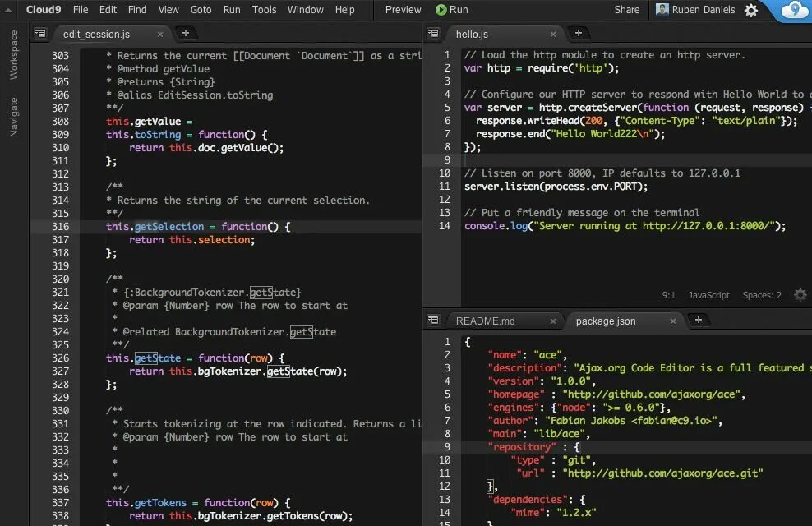Close the hello.js tab

[x=553, y=35]
